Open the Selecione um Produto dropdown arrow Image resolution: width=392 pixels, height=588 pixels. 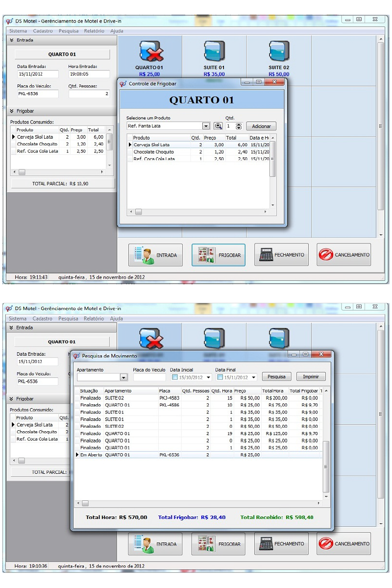click(206, 126)
